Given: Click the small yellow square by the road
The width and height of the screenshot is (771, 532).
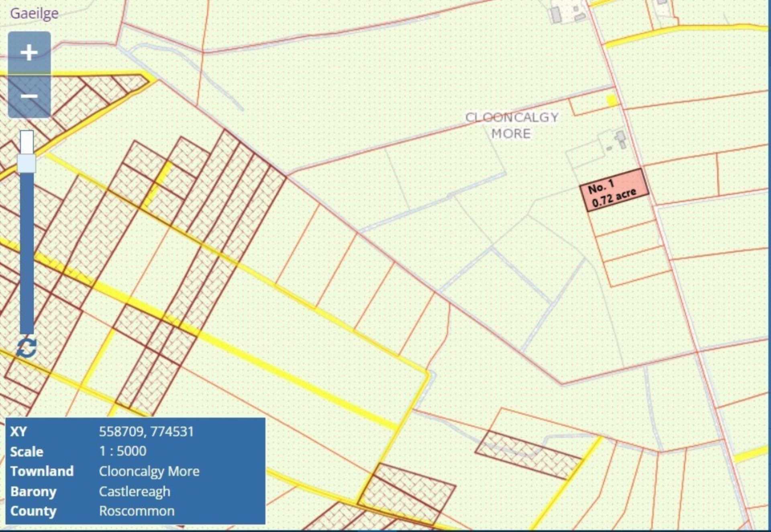Looking at the screenshot, I should 611,100.
